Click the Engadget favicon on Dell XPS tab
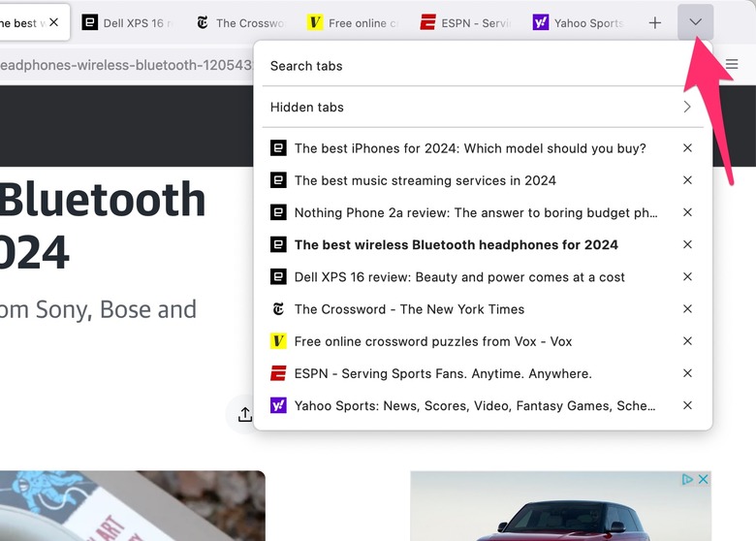 90,22
